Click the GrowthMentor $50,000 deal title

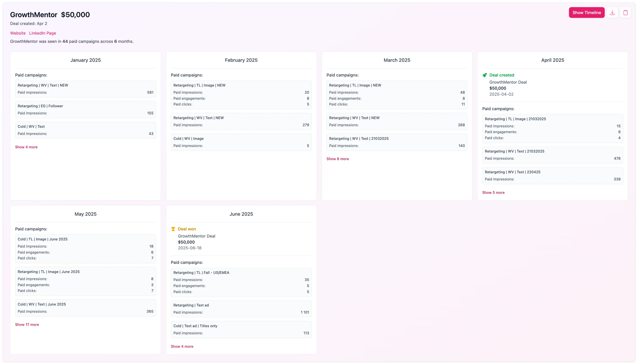[50, 14]
